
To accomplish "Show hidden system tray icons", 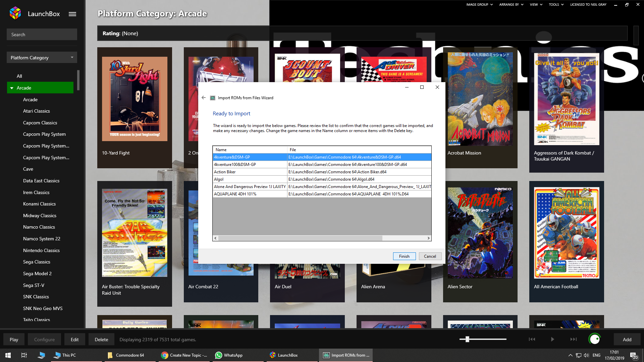I will coord(570,355).
